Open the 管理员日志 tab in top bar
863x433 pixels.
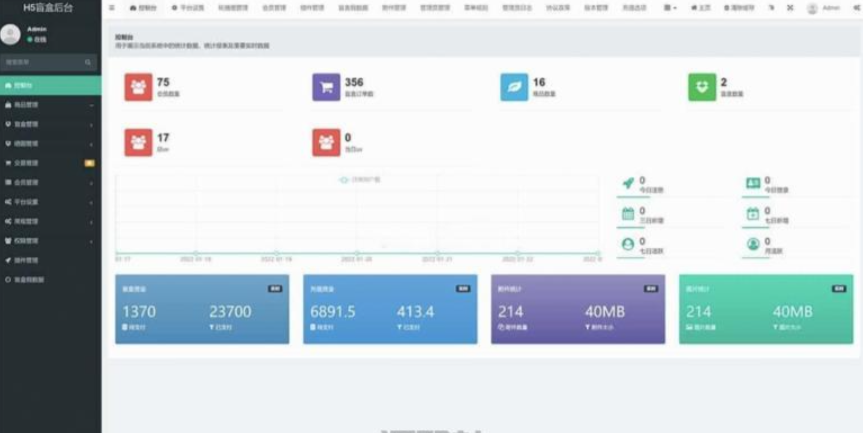pos(517,8)
